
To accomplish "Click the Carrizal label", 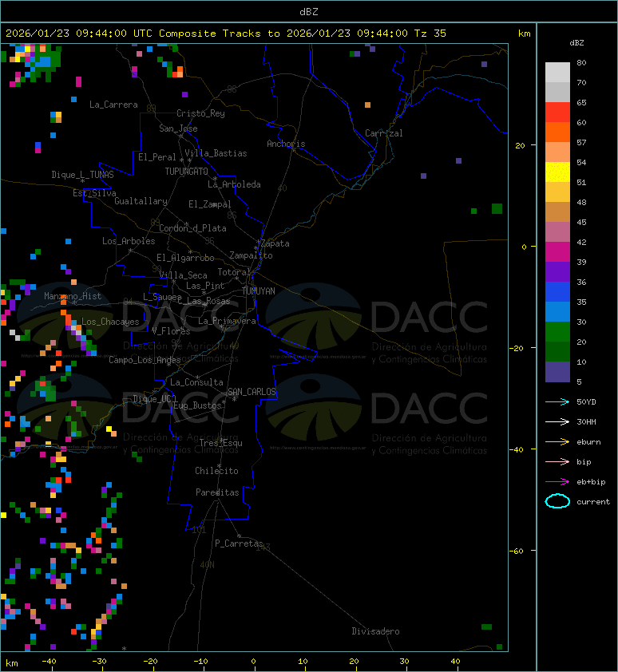I will coord(384,133).
